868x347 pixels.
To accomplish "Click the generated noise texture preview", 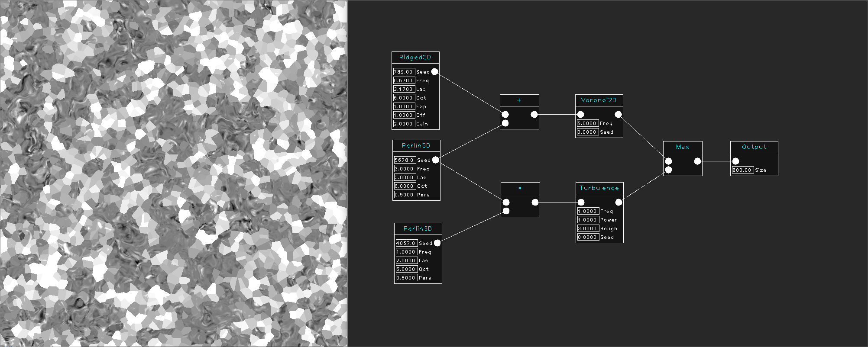I will (173, 173).
